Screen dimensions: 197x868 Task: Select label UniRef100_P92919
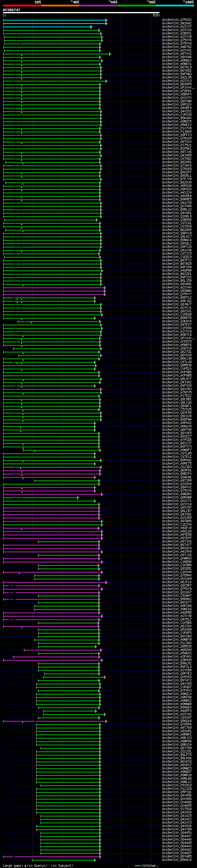point(176,785)
